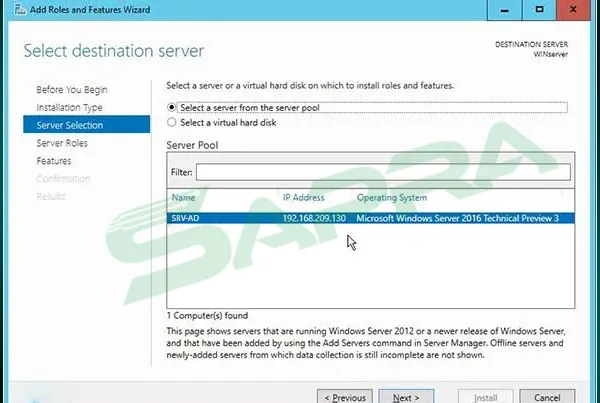The image size is (600, 403).
Task: Choose the 'Select a virtual hard disk' option
Action: coord(172,122)
